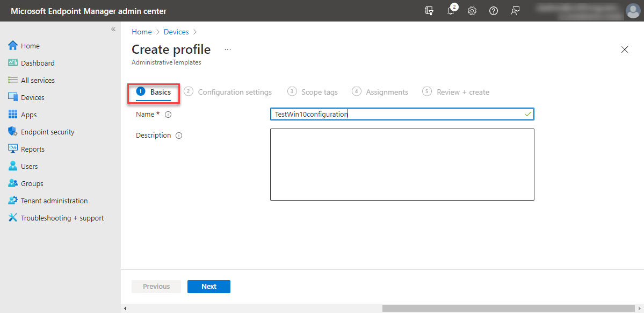
Task: Click Next to continue the wizard
Action: pos(208,286)
